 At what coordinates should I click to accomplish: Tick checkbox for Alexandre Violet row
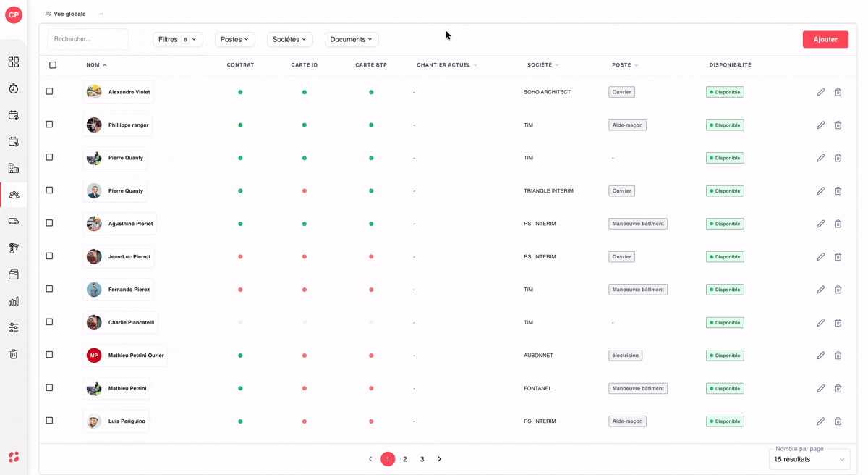(49, 91)
